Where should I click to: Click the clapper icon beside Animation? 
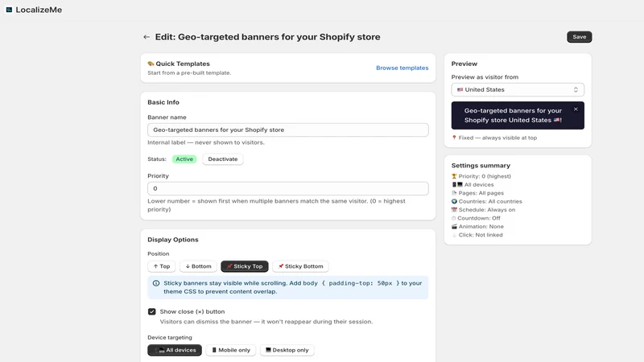454,227
